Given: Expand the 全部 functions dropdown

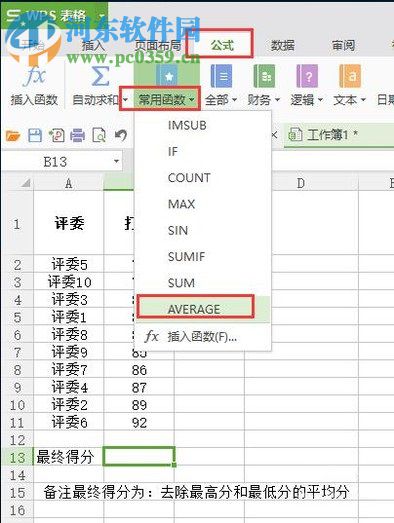Looking at the screenshot, I should point(234,100).
